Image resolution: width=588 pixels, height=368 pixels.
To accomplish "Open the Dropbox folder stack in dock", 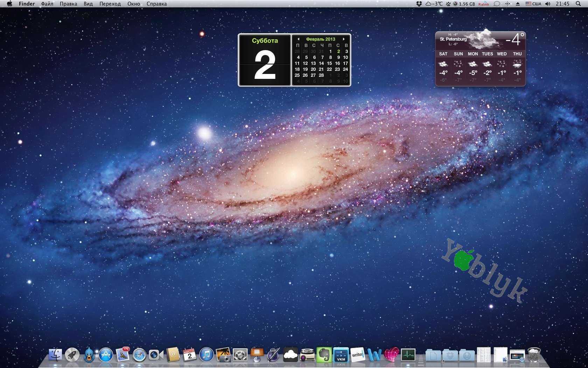I will click(x=450, y=355).
